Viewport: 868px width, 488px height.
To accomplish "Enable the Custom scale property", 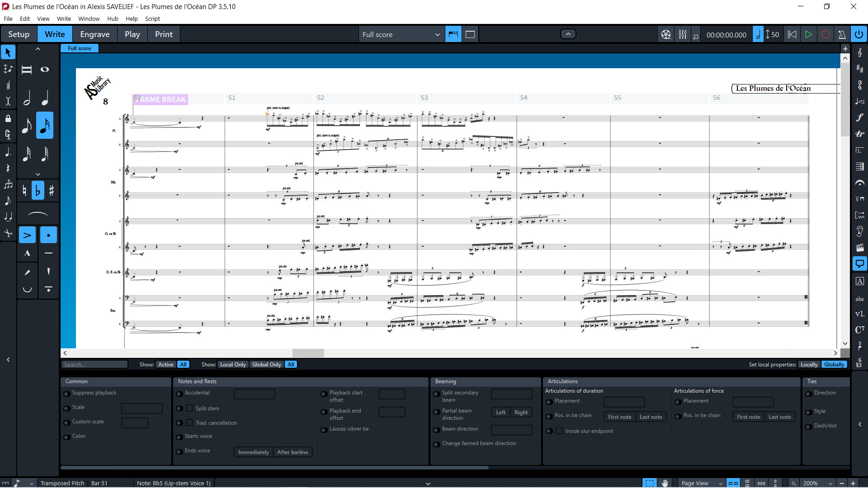I will coord(67,422).
